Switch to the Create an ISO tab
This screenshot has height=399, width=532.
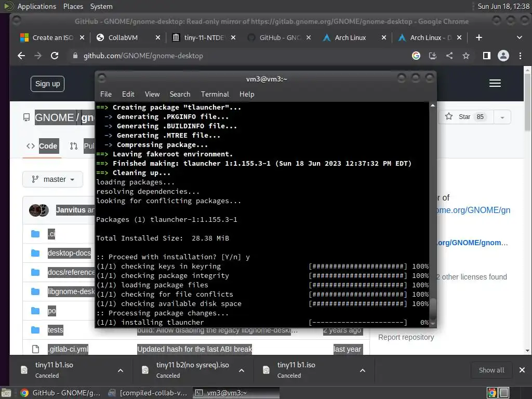[x=52, y=37]
